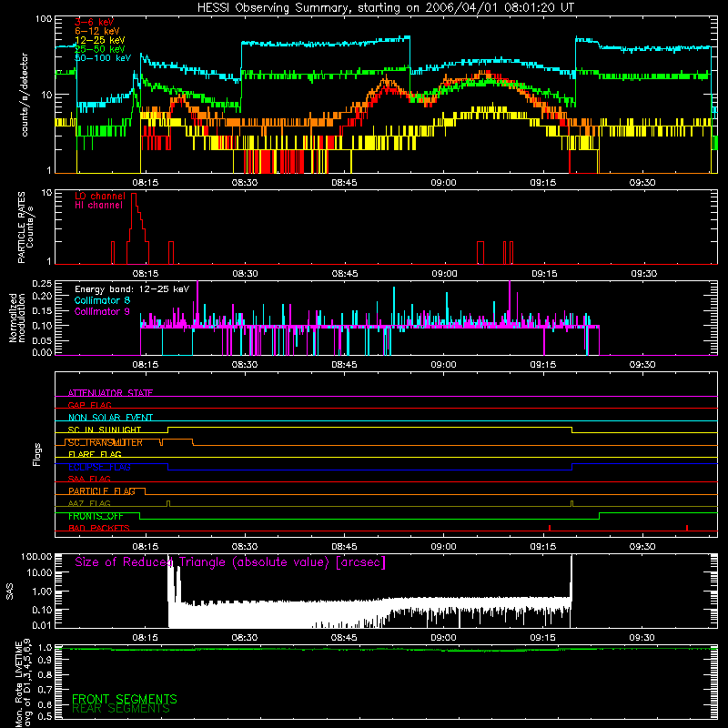The height and width of the screenshot is (728, 728).
Task: Click the SAS axis label
Action: [x=9, y=591]
